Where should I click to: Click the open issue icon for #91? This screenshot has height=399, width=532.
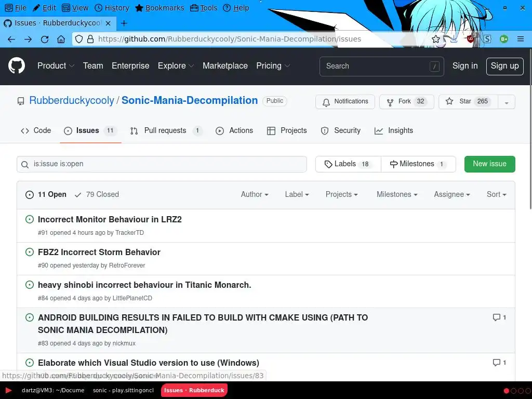[30, 219]
